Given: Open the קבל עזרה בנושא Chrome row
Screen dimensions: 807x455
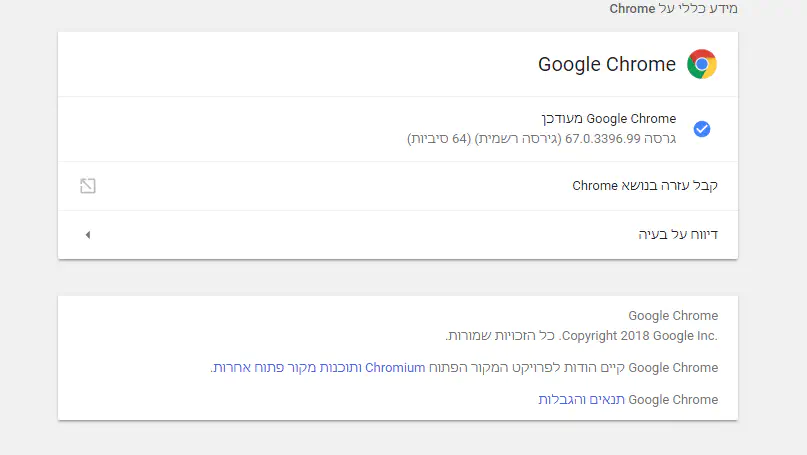Looking at the screenshot, I should coord(645,186).
